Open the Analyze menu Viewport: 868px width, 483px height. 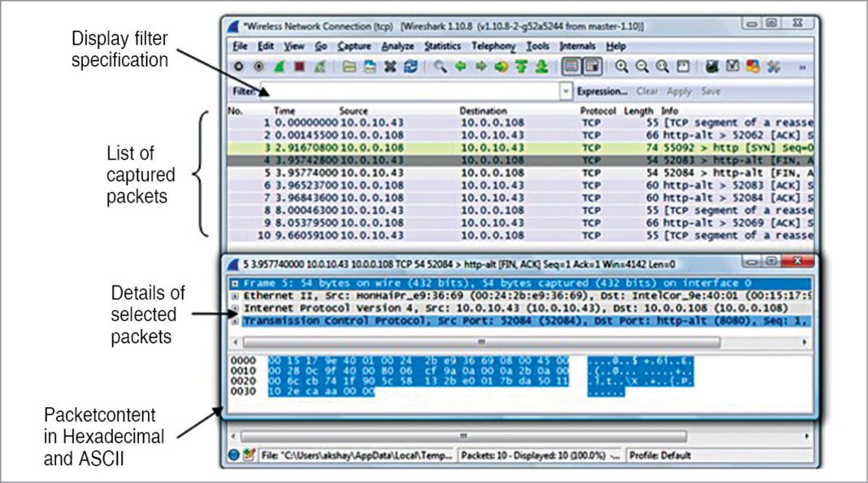click(x=397, y=46)
